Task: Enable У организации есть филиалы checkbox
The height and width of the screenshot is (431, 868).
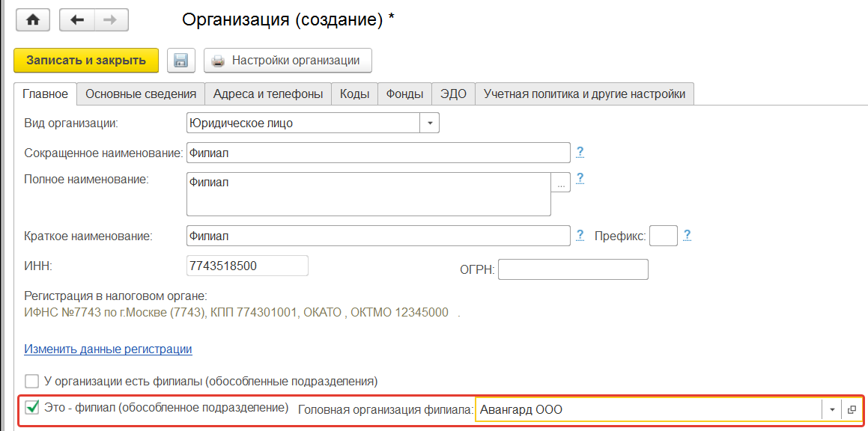Action: [31, 381]
